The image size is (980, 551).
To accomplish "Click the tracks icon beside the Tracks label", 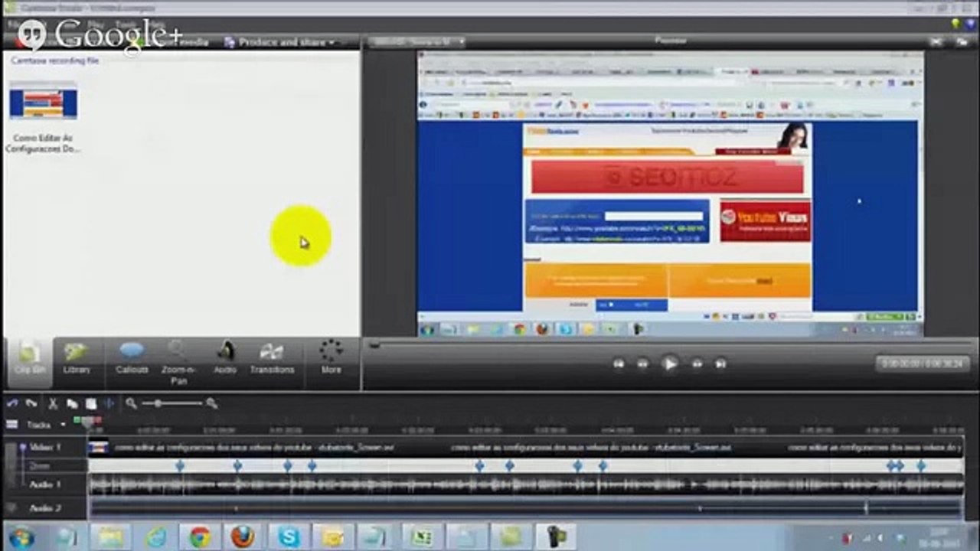I will (11, 424).
